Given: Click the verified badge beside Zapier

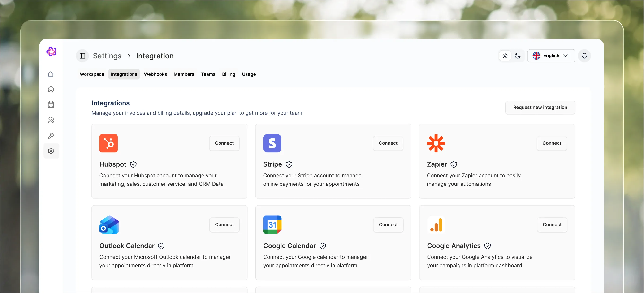Looking at the screenshot, I should click(x=454, y=164).
